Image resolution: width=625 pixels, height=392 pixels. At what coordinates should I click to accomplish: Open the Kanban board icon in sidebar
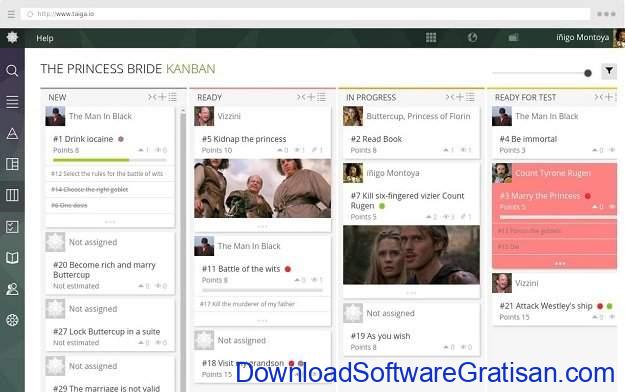tap(12, 195)
